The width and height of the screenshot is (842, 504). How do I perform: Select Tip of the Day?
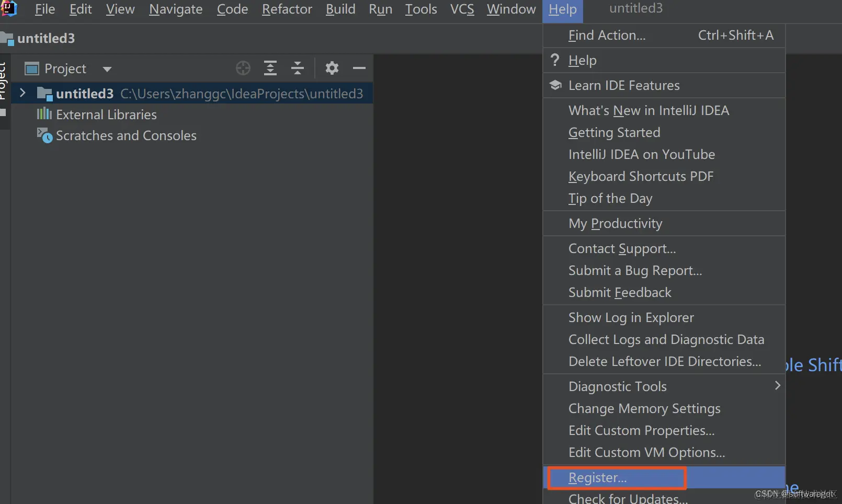click(664, 198)
